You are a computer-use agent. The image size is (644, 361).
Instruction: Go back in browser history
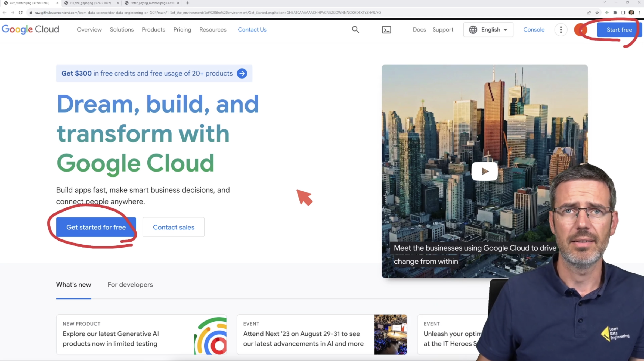[x=4, y=13]
